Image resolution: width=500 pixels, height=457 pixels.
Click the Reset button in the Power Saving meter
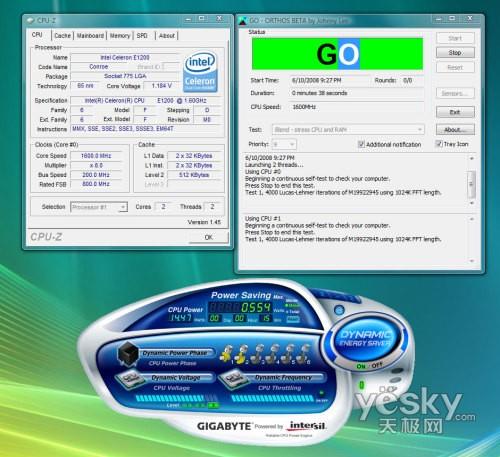coord(293,319)
